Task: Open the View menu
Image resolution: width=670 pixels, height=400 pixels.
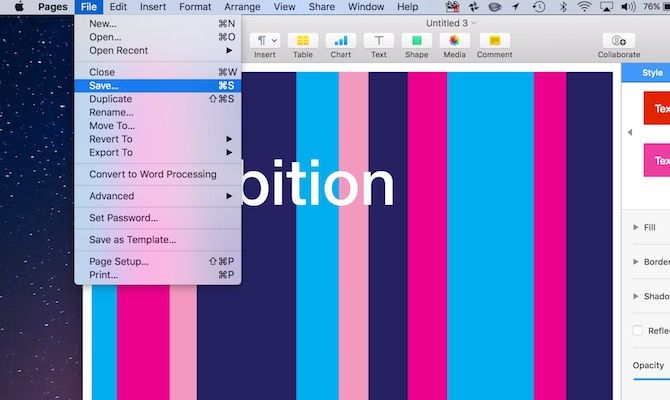Action: pyautogui.click(x=284, y=6)
